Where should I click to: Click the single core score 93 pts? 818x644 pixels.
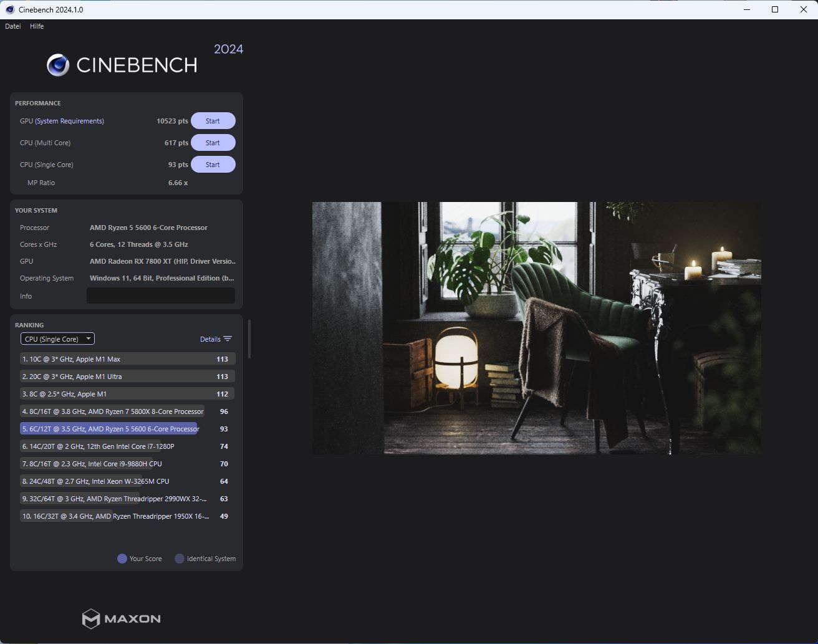pyautogui.click(x=178, y=165)
